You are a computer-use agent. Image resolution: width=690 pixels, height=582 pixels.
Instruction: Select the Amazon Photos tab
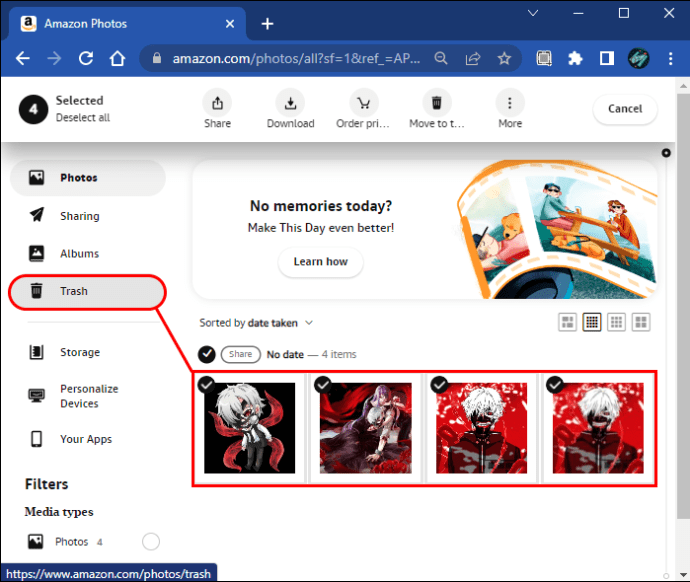128,24
